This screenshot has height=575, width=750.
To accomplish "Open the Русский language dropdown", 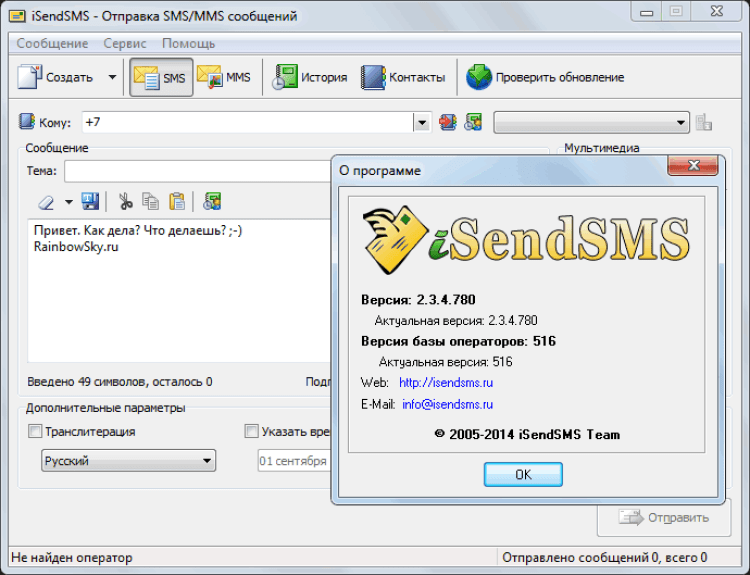I will (128, 461).
